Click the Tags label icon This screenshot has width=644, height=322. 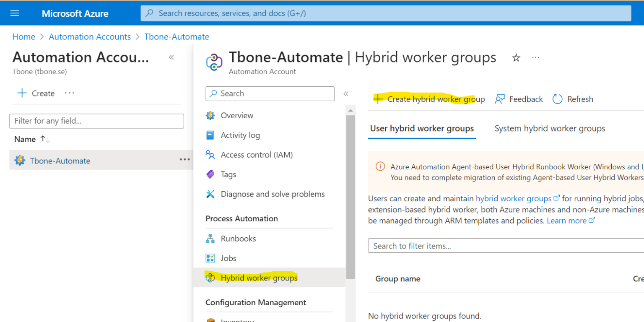point(211,174)
